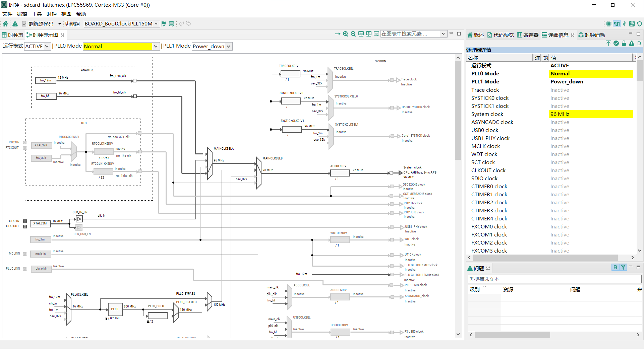
Task: Click the diagram vertical scrollbar thumb
Action: click(x=458, y=111)
